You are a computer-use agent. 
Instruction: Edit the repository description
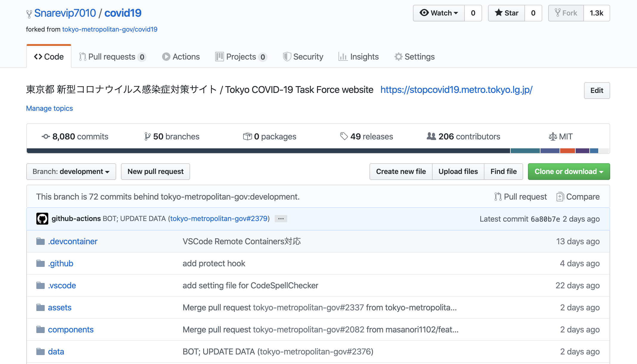[597, 91]
